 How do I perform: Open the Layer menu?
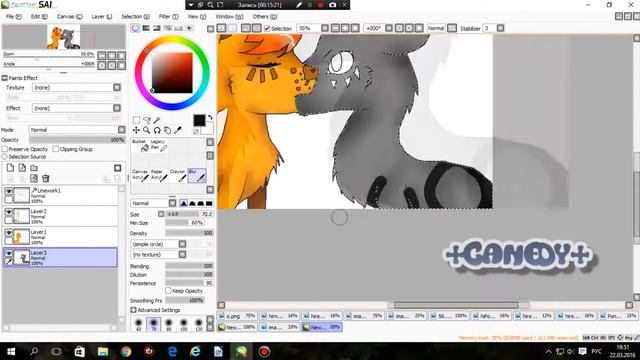[x=102, y=17]
